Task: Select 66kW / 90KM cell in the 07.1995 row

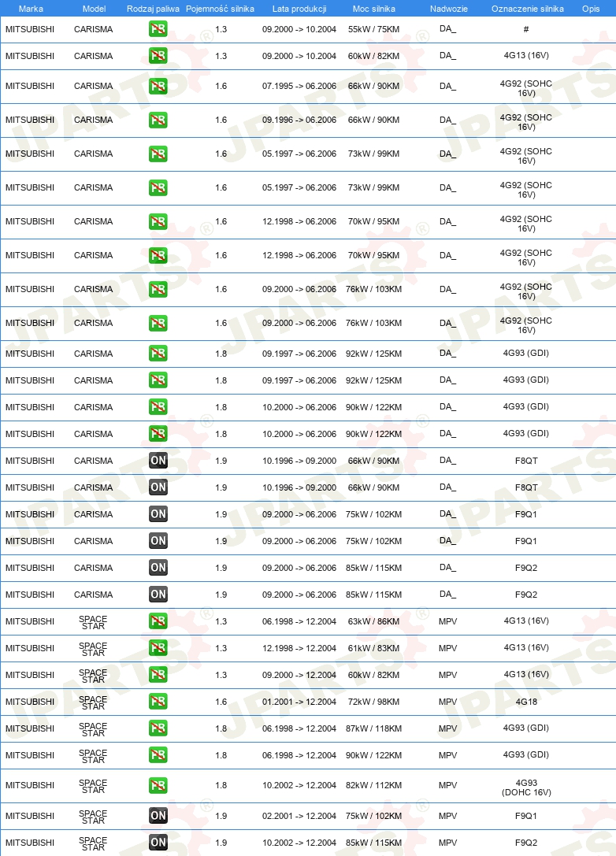Action: 373,87
